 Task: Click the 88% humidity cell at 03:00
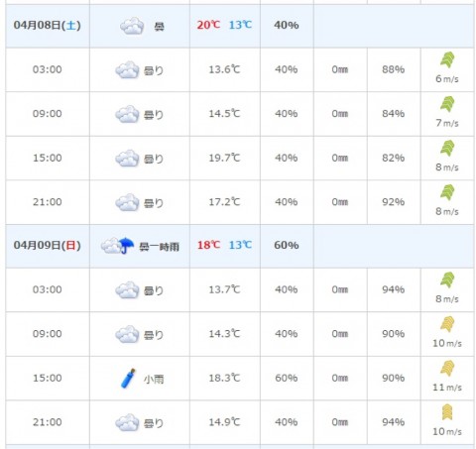394,69
